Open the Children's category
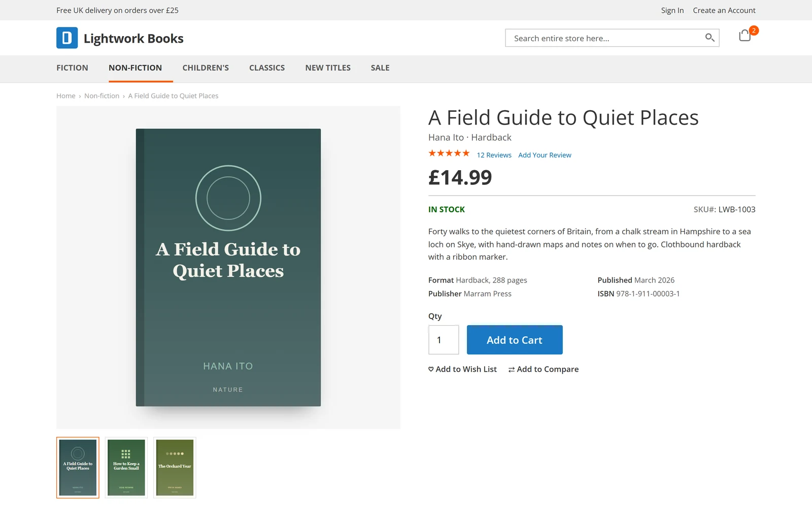The image size is (812, 508). click(x=206, y=68)
